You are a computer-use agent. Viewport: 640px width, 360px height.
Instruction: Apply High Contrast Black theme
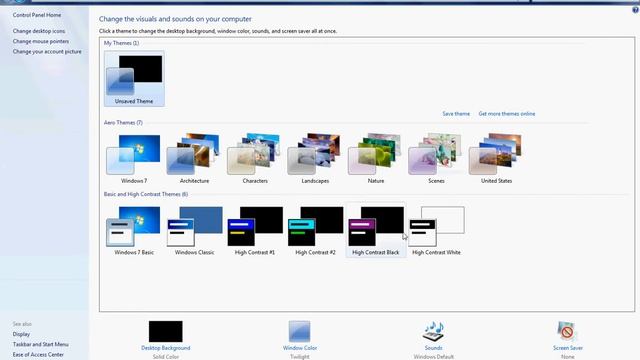tap(376, 231)
